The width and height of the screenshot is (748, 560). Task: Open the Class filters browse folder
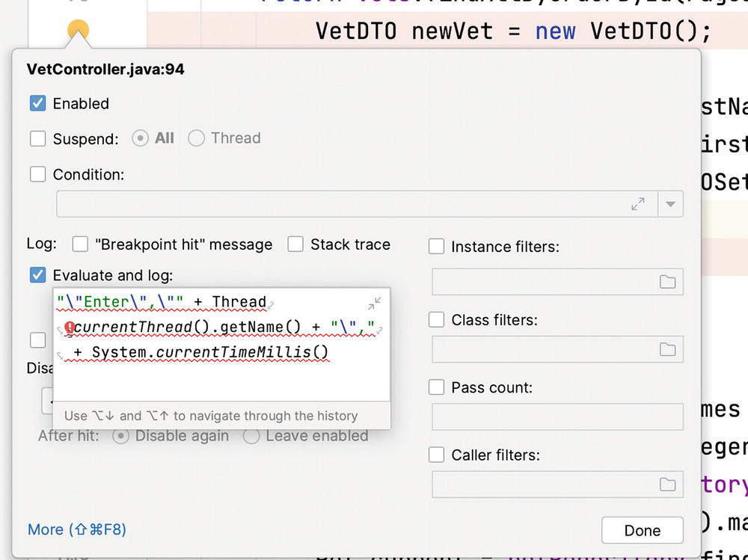[667, 349]
